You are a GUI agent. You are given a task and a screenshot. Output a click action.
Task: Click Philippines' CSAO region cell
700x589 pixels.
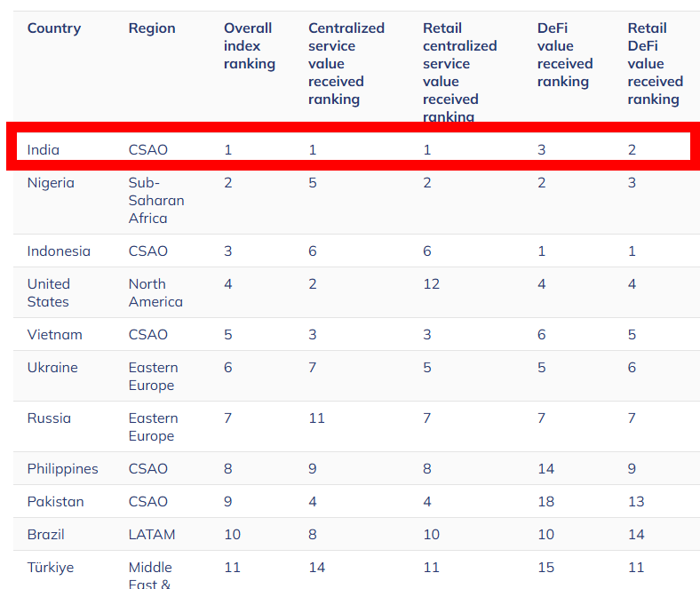pos(147,469)
